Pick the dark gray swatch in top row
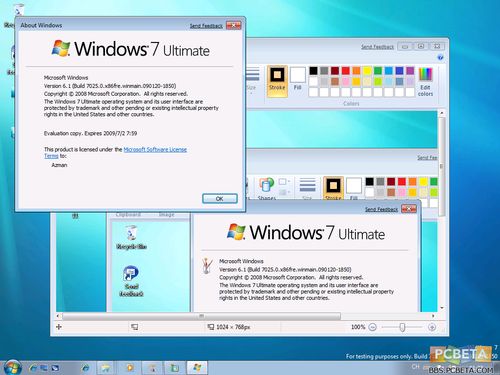The image size is (500, 375). (x=324, y=71)
